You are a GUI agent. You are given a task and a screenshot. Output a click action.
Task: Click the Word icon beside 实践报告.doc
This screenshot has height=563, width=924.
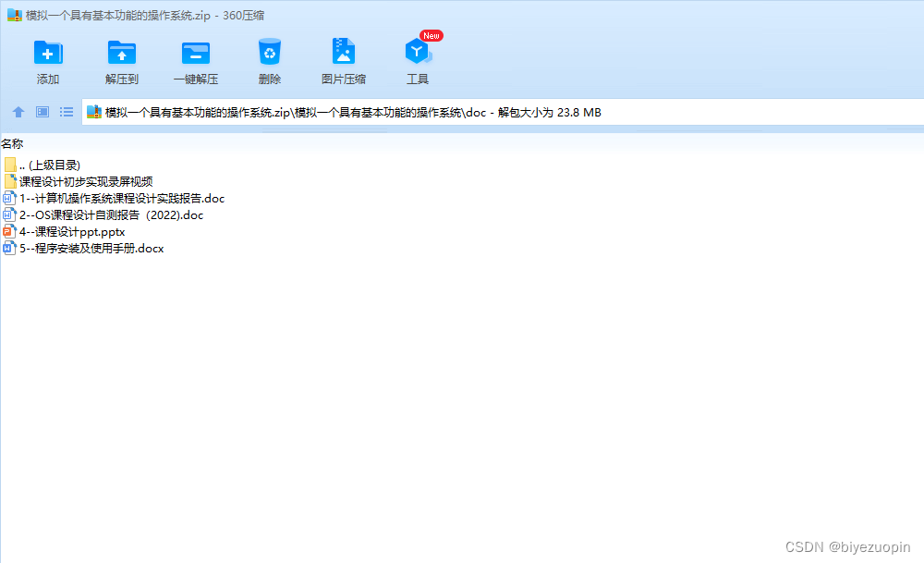coord(8,198)
